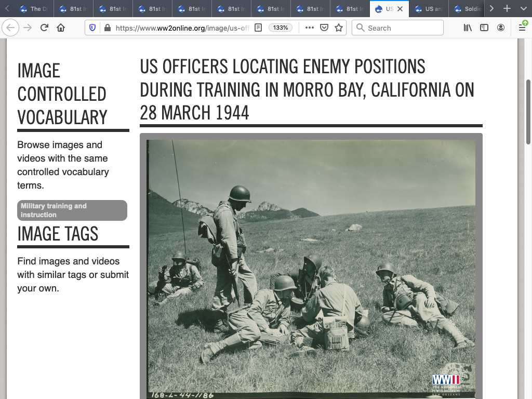Switch to the 'Soldie' tab
532x399 pixels.
pos(467,9)
